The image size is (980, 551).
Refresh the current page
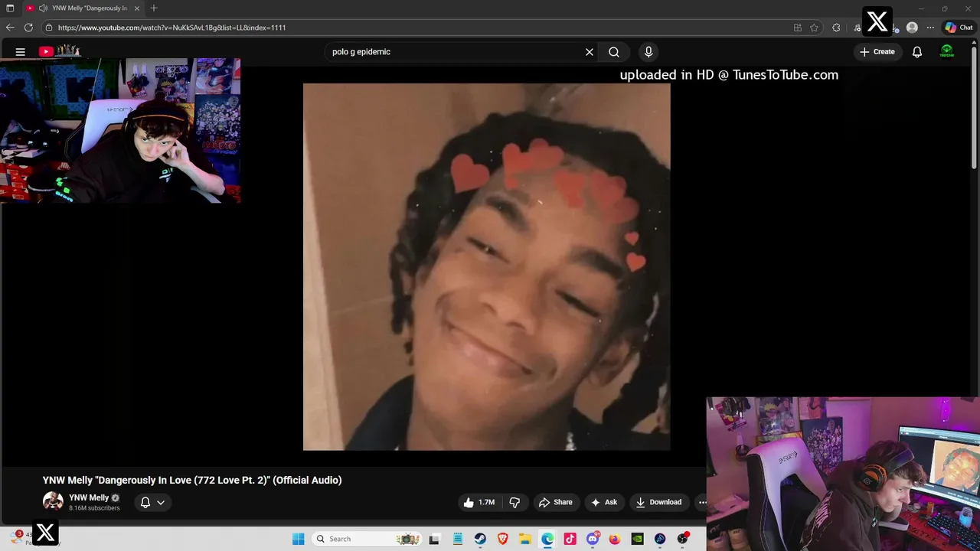pyautogui.click(x=28, y=28)
